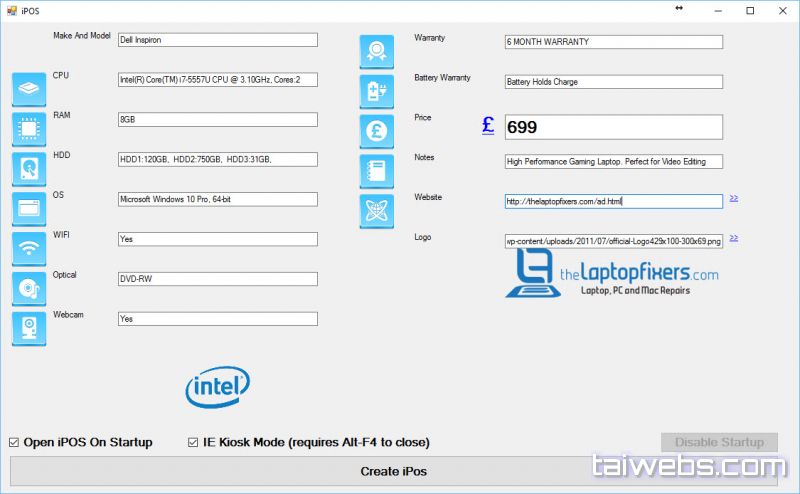Click the CPU chip icon

pyautogui.click(x=29, y=129)
